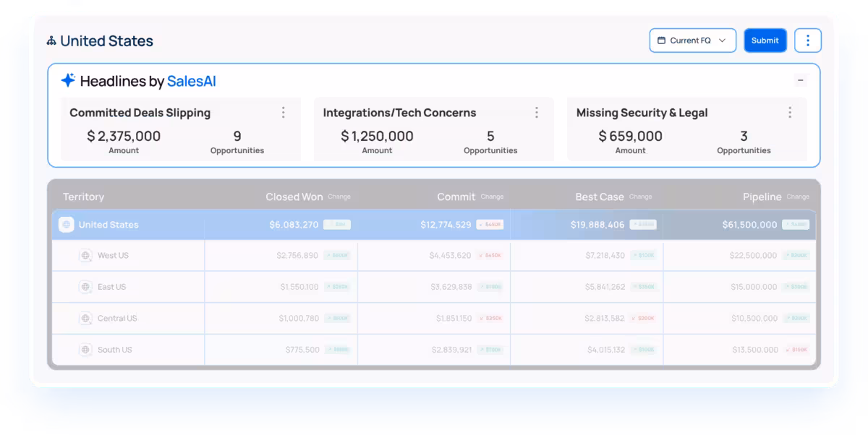Expand the East US territory row
The width and height of the screenshot is (868, 435).
[x=112, y=286]
